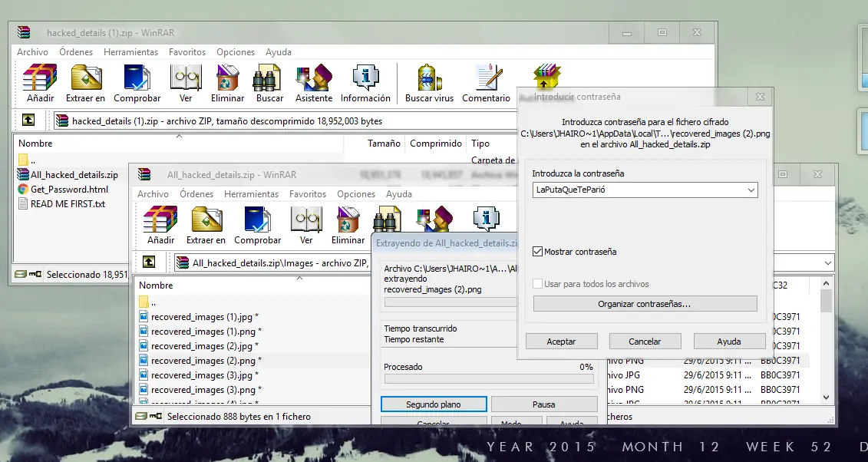Select Get_Password.html in the file list
The width and height of the screenshot is (868, 462).
coord(69,190)
